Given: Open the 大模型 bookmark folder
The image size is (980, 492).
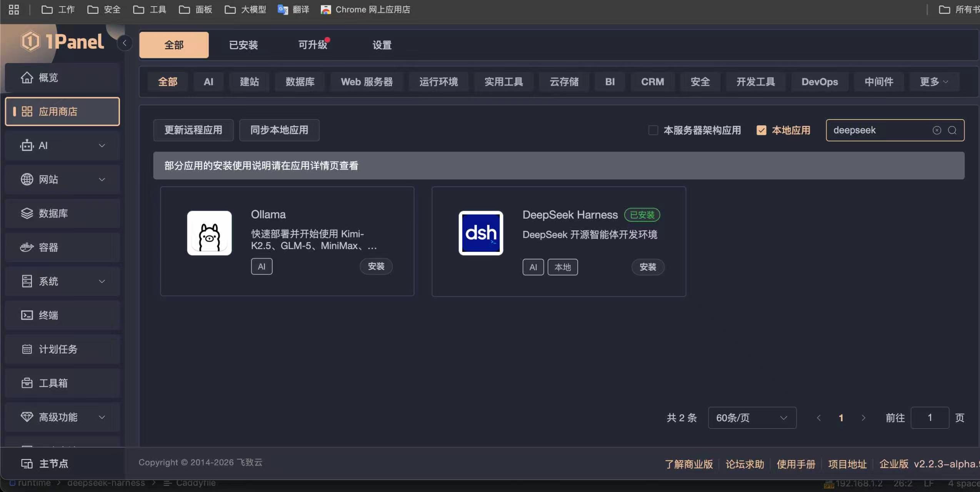Looking at the screenshot, I should (245, 10).
